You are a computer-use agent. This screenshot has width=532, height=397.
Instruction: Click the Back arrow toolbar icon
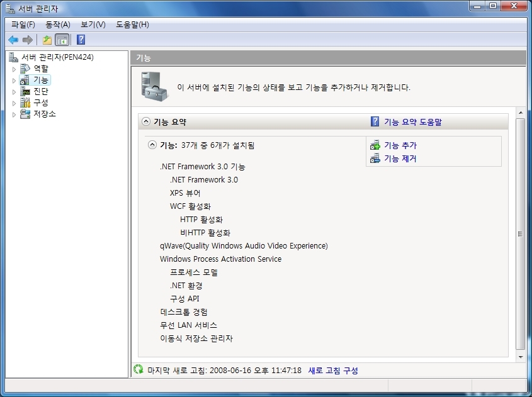coord(13,40)
